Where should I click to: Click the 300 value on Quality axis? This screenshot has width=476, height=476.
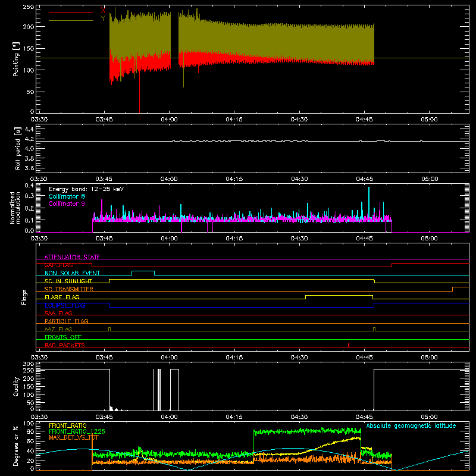[29, 364]
